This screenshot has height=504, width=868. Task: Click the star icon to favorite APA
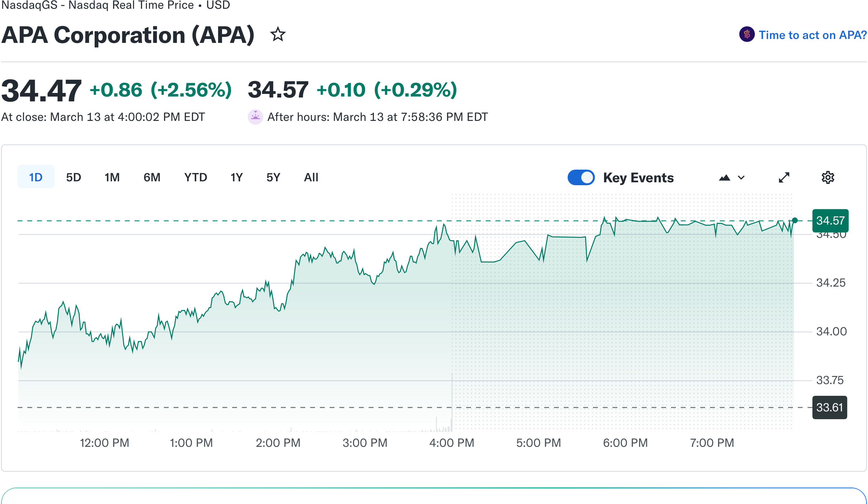tap(278, 35)
